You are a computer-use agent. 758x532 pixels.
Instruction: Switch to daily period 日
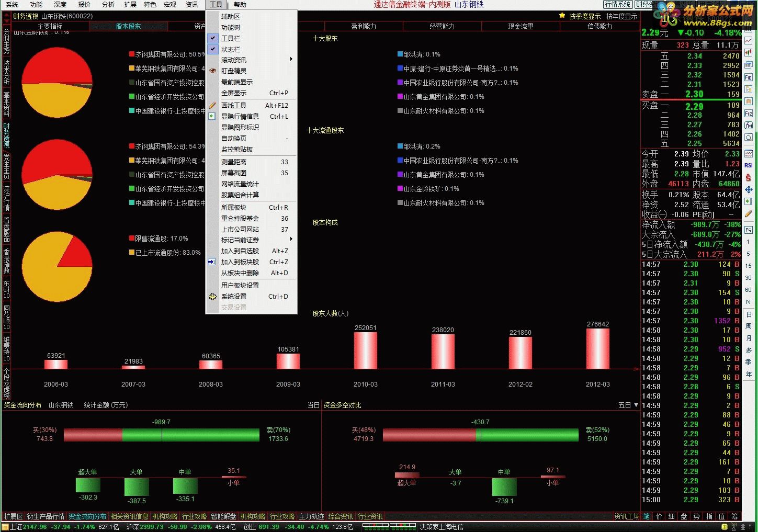[749, 314]
